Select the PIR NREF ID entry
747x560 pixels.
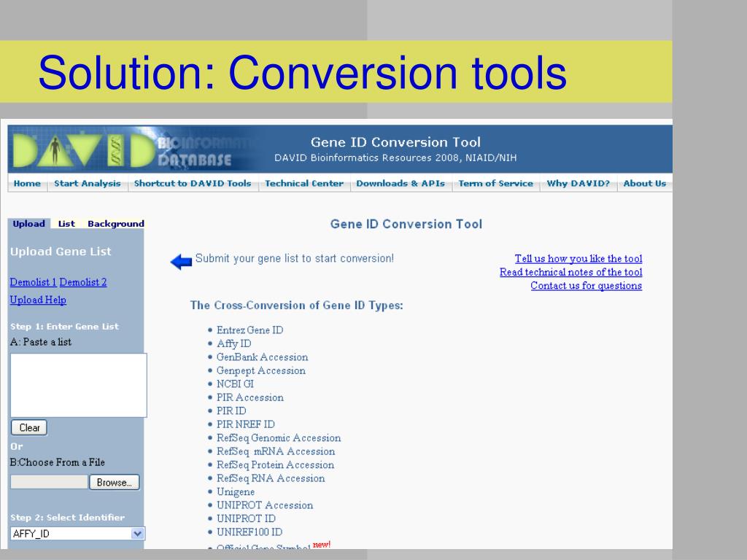click(245, 424)
